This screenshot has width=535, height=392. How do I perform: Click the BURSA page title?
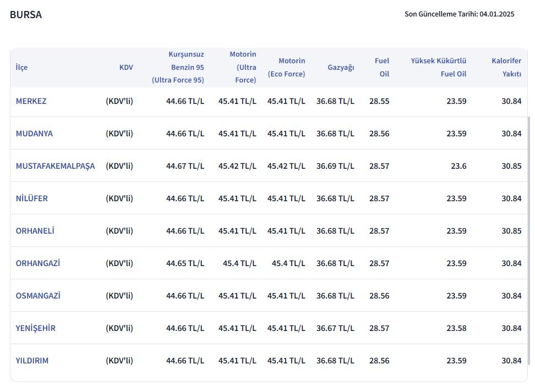pos(25,15)
